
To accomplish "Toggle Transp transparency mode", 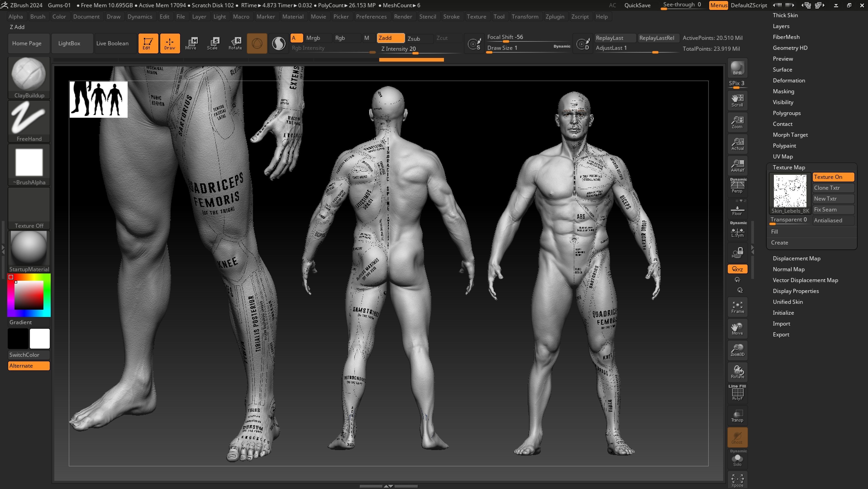I will [x=737, y=415].
